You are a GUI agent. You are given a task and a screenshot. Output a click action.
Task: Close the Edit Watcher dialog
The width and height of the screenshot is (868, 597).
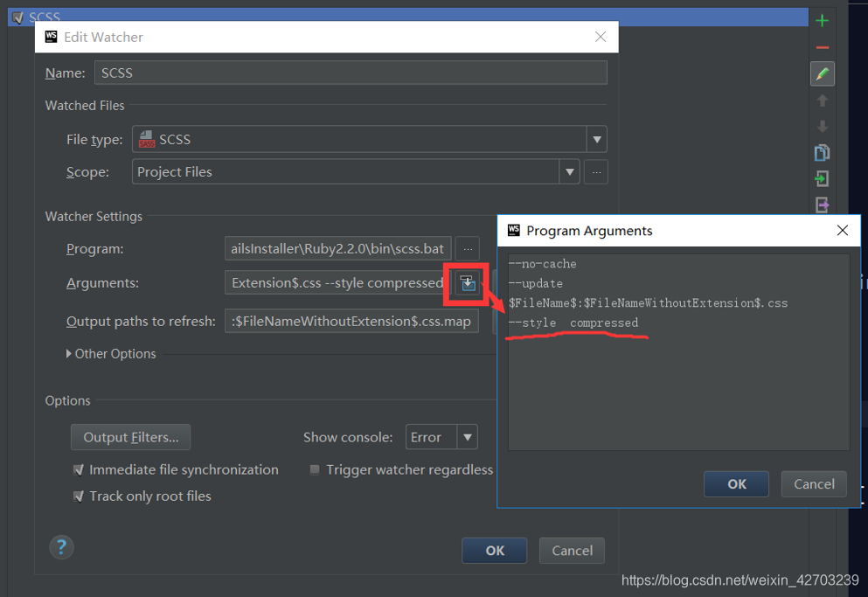coord(600,37)
